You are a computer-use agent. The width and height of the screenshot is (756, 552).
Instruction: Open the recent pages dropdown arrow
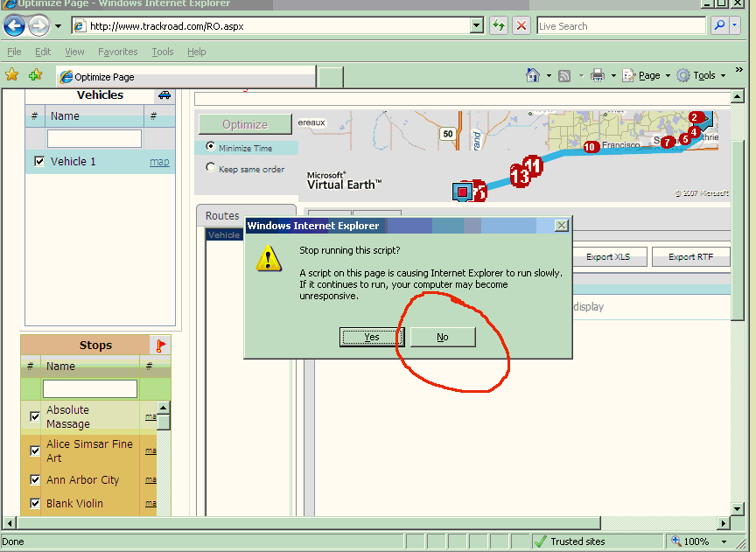[58, 26]
